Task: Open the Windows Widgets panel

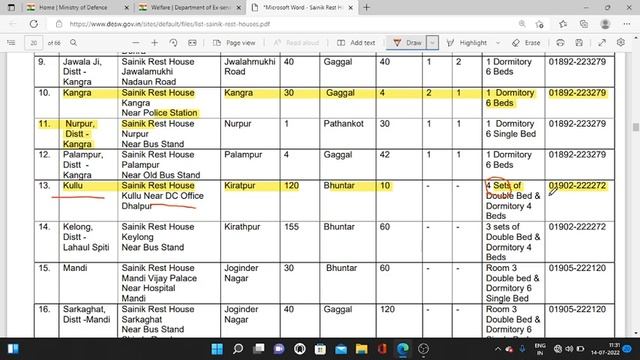Action: tap(13, 349)
